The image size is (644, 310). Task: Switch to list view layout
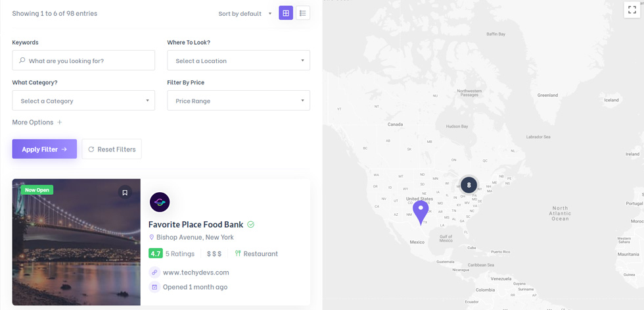pos(303,13)
